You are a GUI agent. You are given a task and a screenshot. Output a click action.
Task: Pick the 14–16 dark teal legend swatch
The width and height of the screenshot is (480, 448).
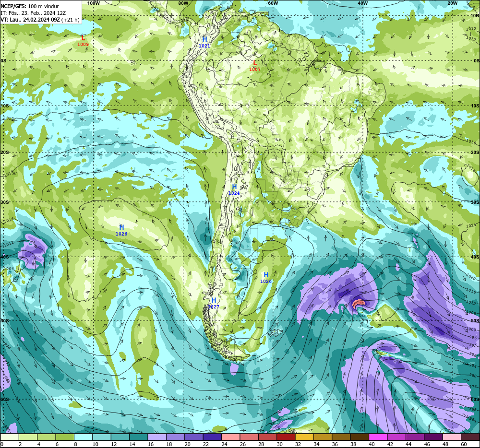tap(139, 437)
